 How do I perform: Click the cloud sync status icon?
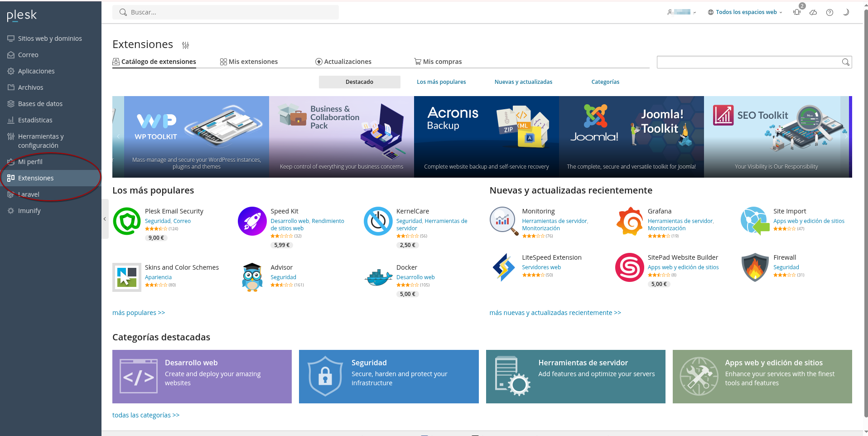(x=813, y=12)
